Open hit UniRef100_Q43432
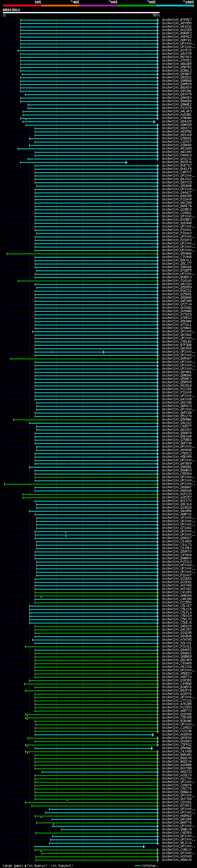This screenshot has width=197, height=868. pyautogui.click(x=177, y=27)
